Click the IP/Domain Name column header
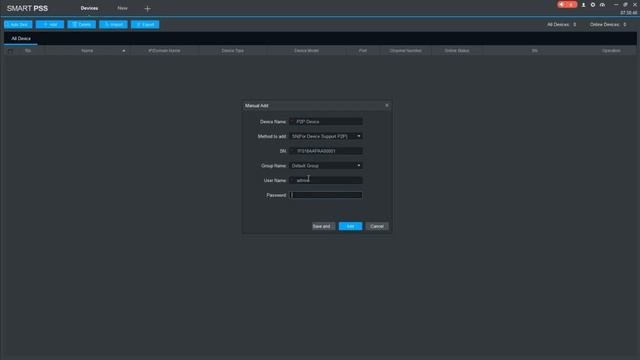Viewport: 640px width, 360px height. point(164,51)
